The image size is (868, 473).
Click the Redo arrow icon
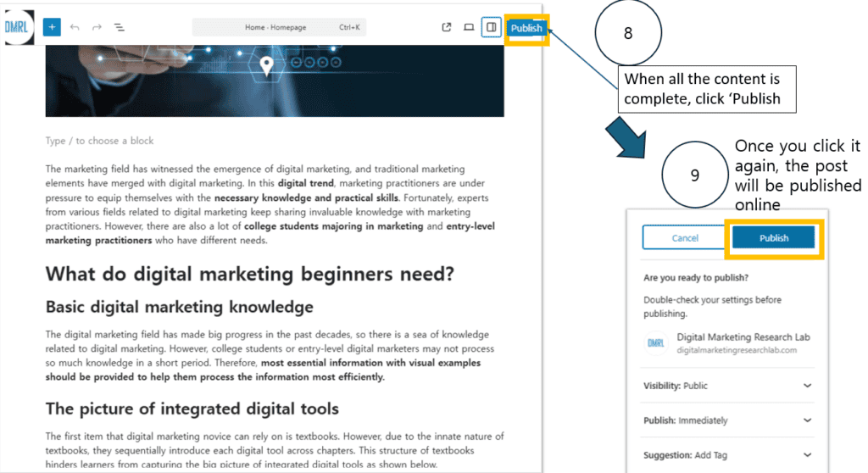pyautogui.click(x=97, y=27)
